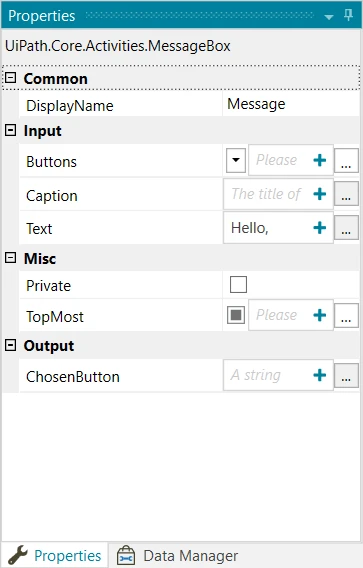Select the TopMost property label
Image resolution: width=363 pixels, height=568 pixels.
pos(55,317)
